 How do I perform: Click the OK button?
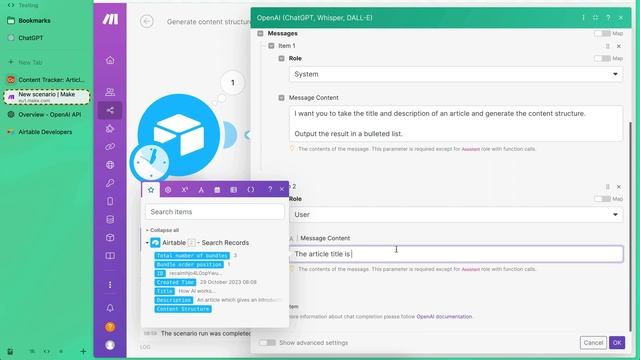(x=617, y=343)
